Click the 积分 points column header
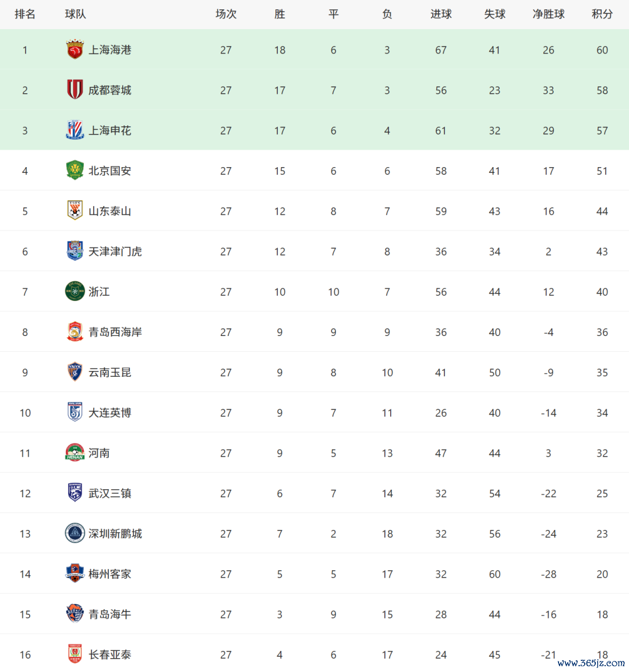 pos(602,14)
